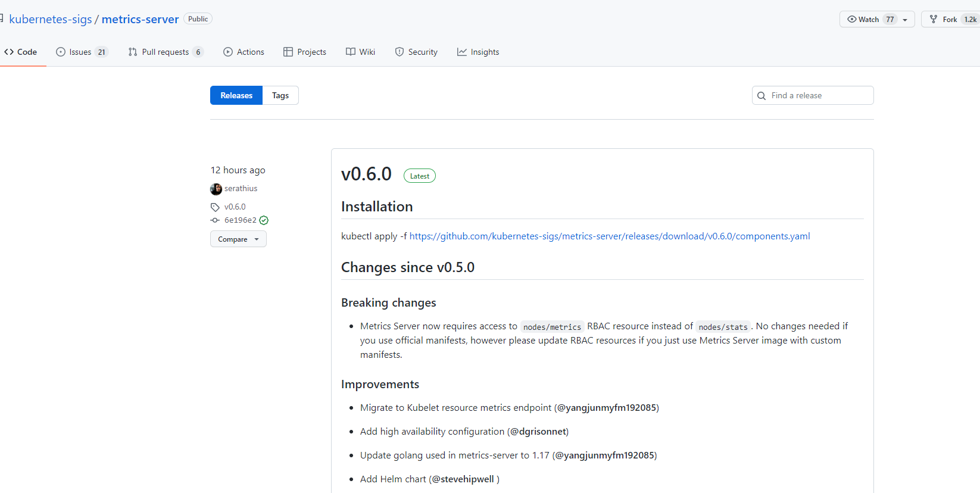
Task: Open the Projects tab
Action: pos(305,52)
